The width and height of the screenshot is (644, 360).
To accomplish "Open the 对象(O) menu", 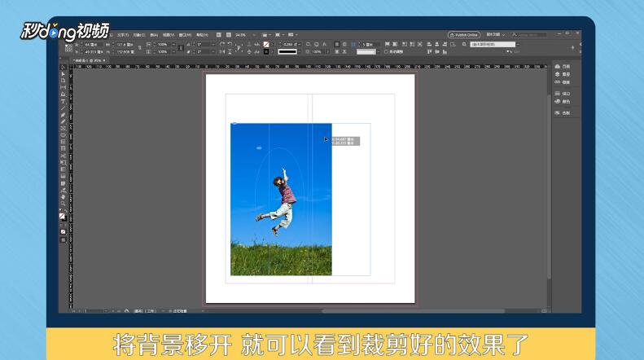I will click(139, 35).
